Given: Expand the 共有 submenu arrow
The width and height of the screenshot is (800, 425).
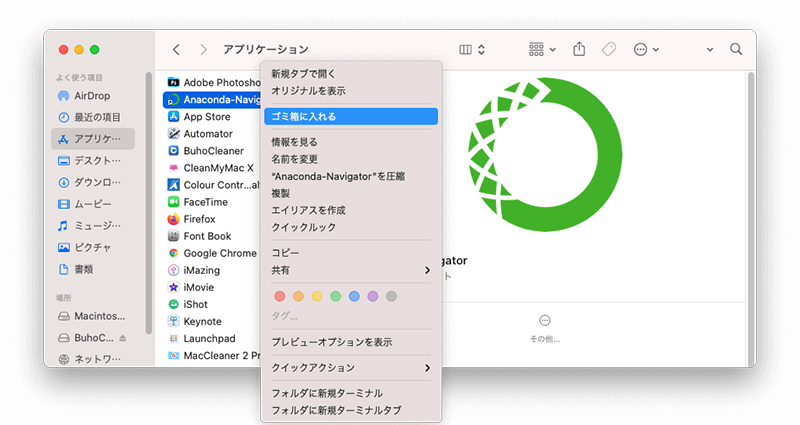Looking at the screenshot, I should pos(428,270).
